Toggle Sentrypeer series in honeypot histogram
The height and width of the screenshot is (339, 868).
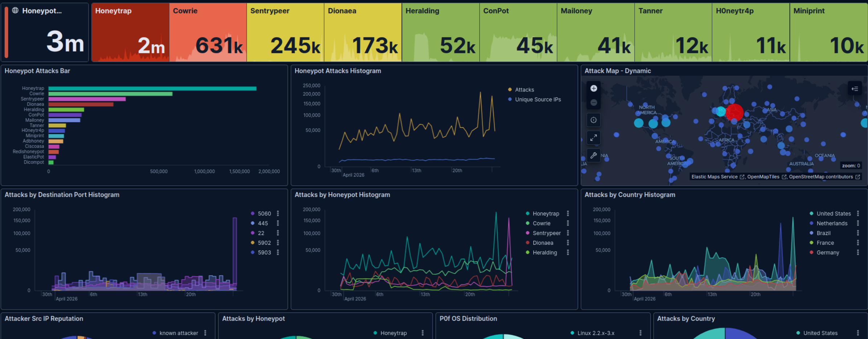(x=546, y=233)
